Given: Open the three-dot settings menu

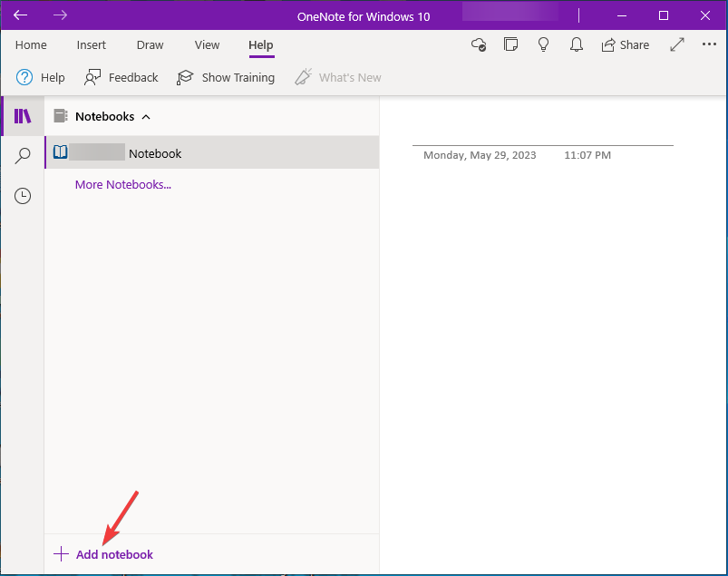Looking at the screenshot, I should (709, 44).
